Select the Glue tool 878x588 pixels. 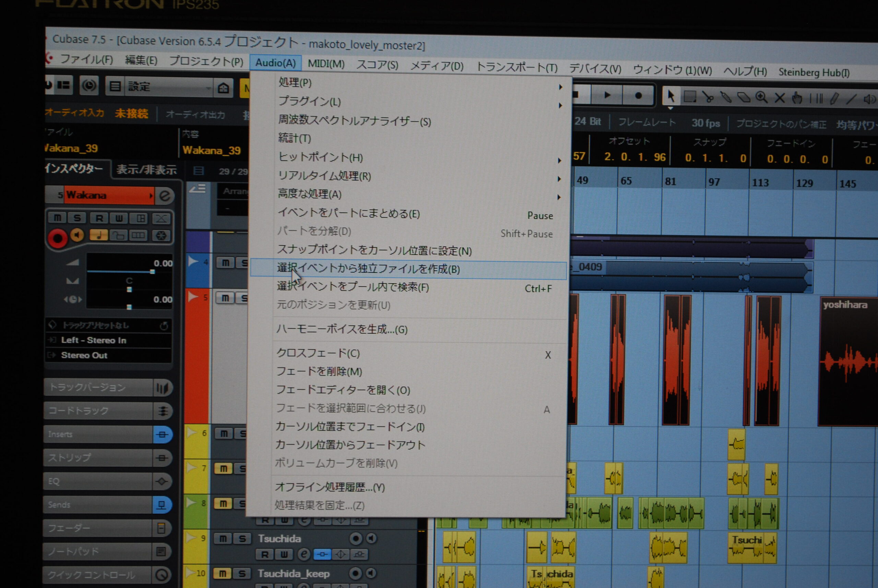(726, 97)
